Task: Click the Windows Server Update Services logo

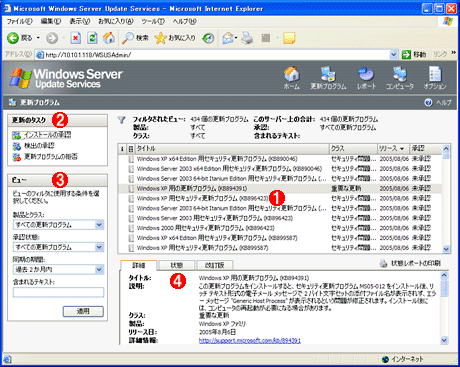Action: (66, 78)
